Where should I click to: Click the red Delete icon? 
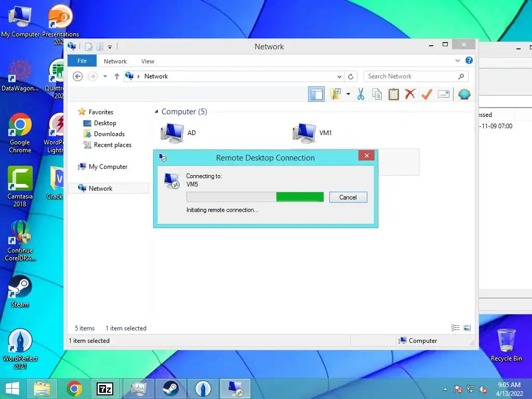(x=410, y=94)
